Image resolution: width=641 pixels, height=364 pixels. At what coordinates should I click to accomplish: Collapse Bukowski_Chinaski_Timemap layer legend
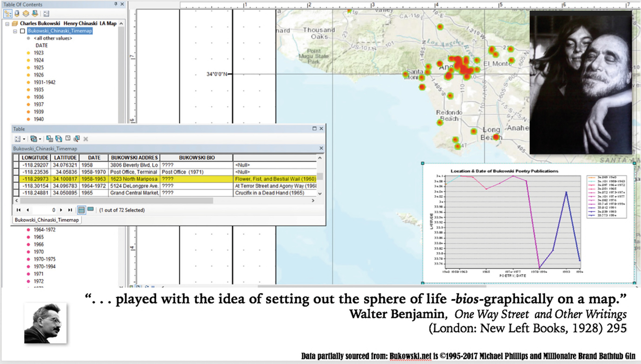coord(15,31)
